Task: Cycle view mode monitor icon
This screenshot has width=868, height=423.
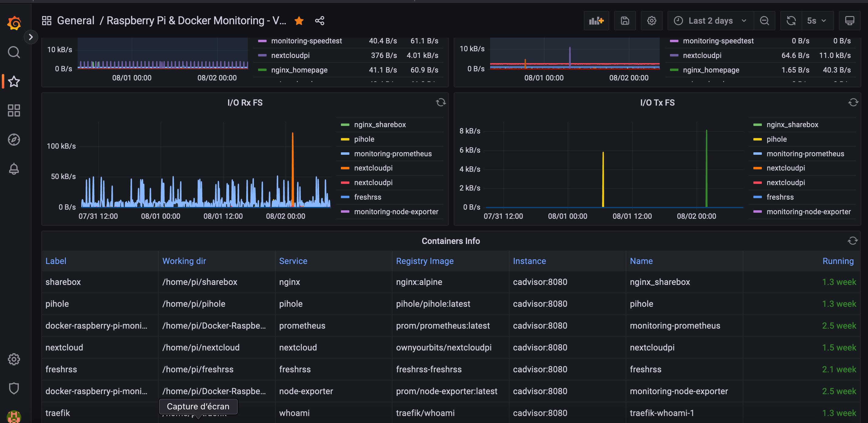Action: pos(849,21)
